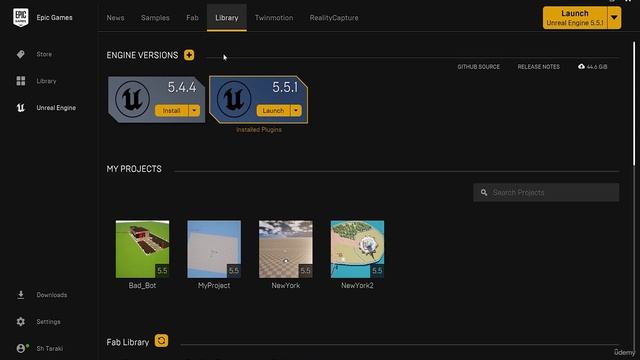Image resolution: width=640 pixels, height=360 pixels.
Task: Click the Sh Taraki account name
Action: pyautogui.click(x=49, y=348)
